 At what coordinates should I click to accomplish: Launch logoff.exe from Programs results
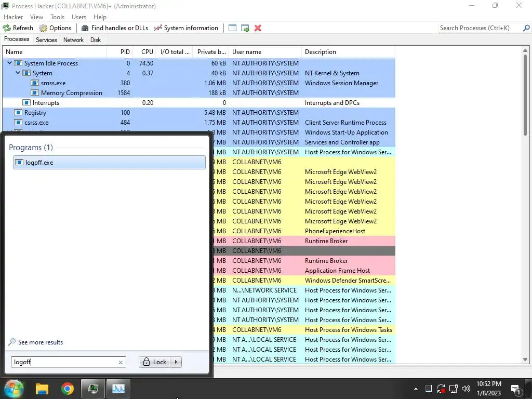point(109,163)
